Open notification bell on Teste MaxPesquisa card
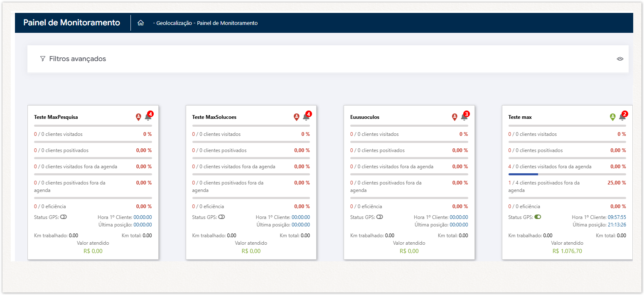644x295 pixels. (148, 118)
